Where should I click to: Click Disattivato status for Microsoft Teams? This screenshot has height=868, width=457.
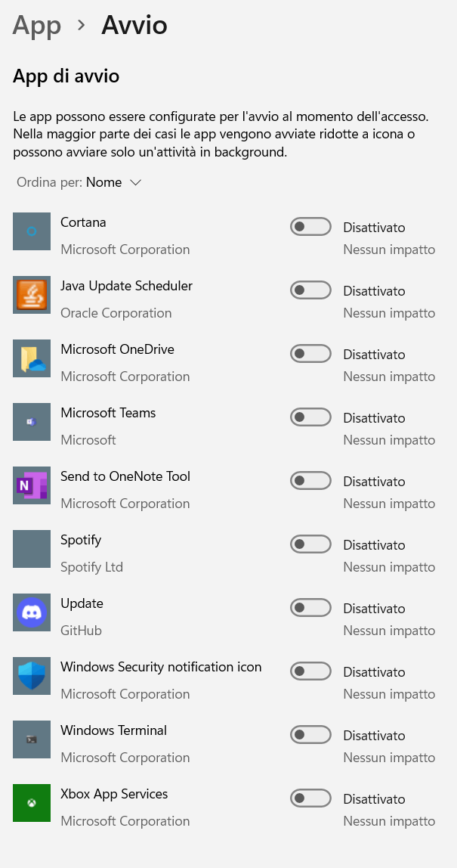[x=374, y=419]
